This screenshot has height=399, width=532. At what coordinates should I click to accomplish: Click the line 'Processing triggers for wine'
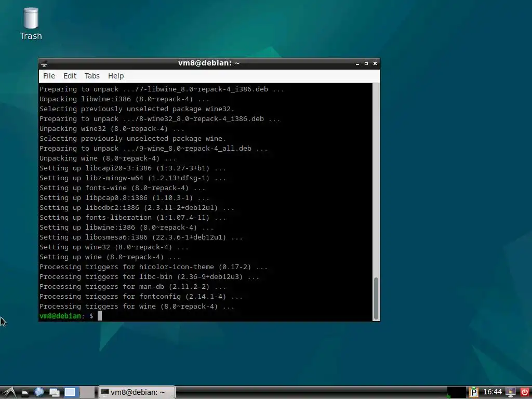point(137,307)
